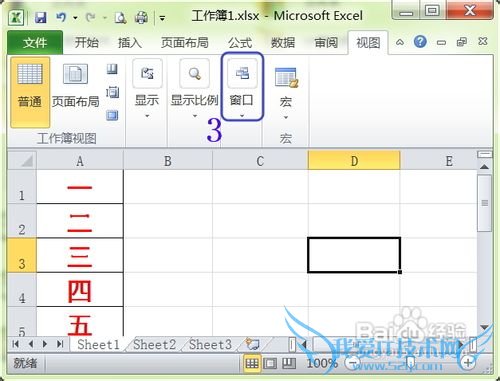The width and height of the screenshot is (500, 381).
Task: Click the 100% zoom level button
Action: [322, 363]
